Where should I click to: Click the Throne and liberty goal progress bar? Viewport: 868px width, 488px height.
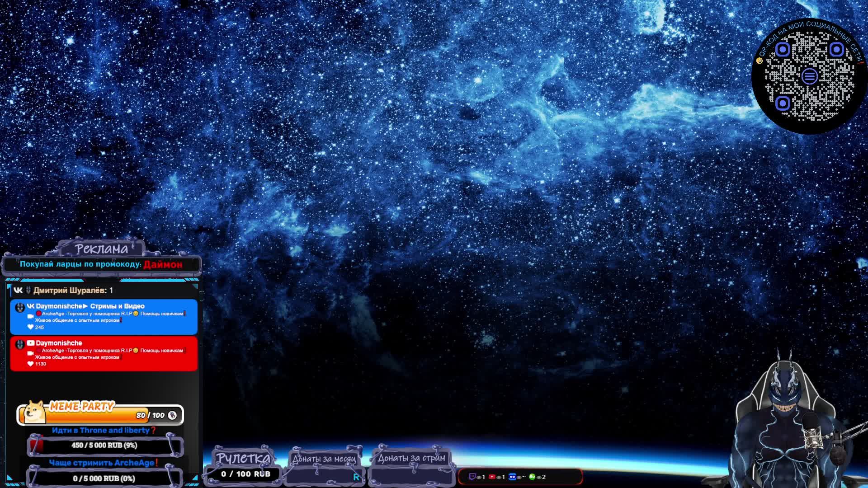(104, 446)
